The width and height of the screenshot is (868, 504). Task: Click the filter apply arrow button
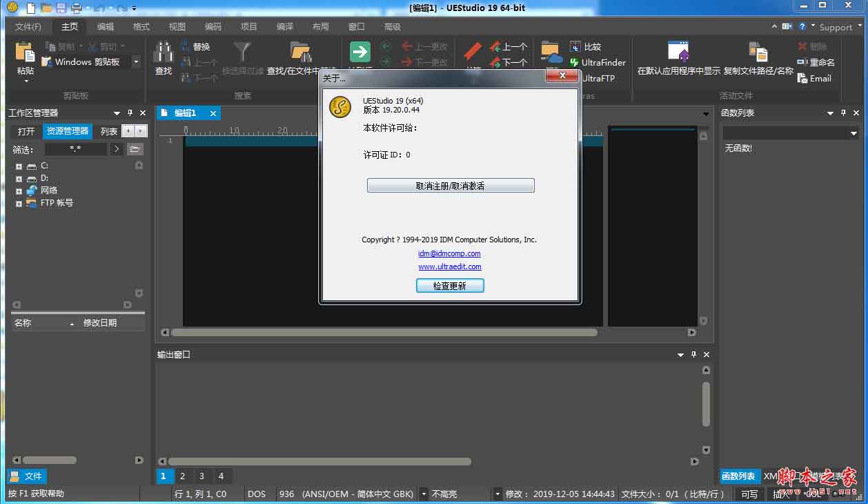(116, 148)
